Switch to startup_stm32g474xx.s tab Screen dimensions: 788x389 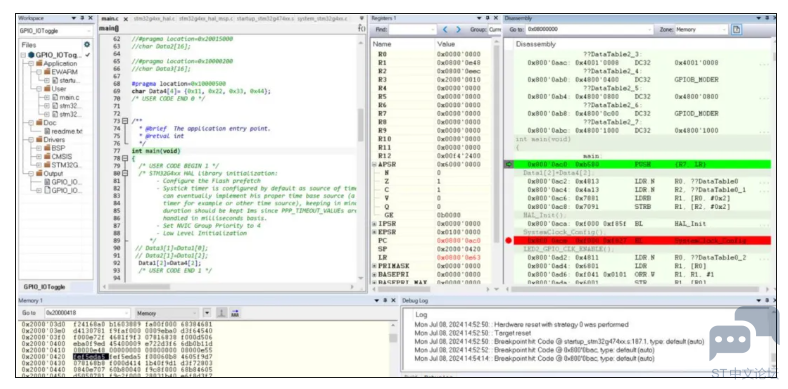click(265, 19)
